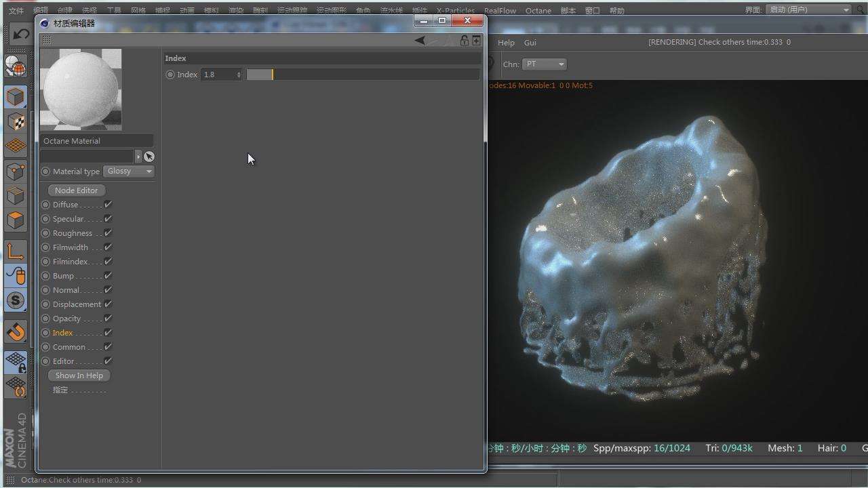
Task: Disable the Diffuse channel checkbox
Action: [x=108, y=205]
